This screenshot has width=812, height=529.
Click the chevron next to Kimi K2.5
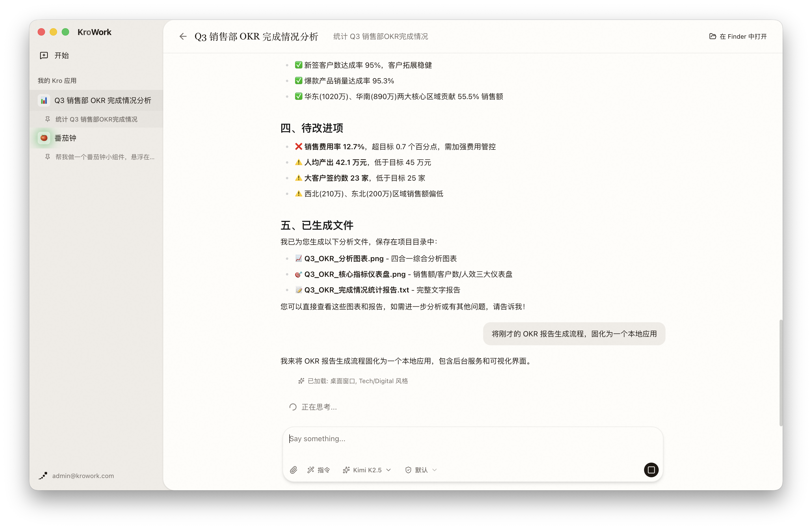pos(388,470)
